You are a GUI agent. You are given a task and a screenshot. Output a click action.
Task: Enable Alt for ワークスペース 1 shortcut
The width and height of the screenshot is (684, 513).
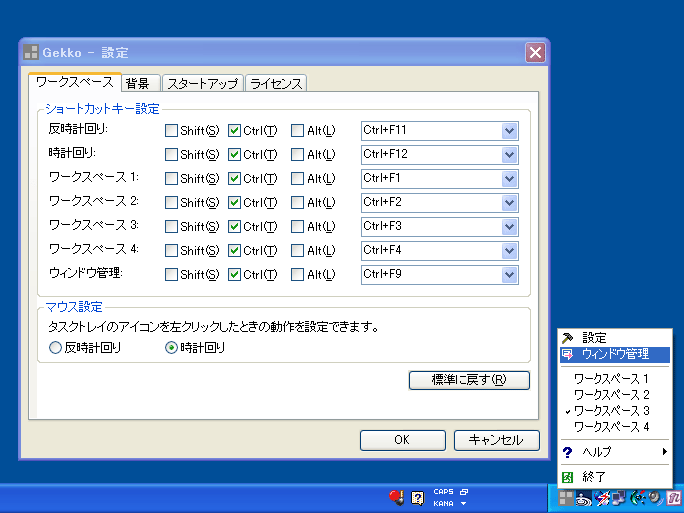(297, 178)
